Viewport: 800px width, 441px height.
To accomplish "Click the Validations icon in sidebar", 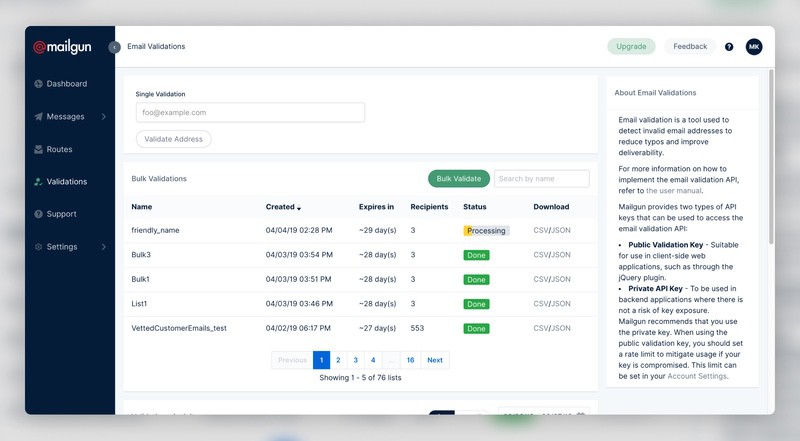I will click(x=38, y=181).
